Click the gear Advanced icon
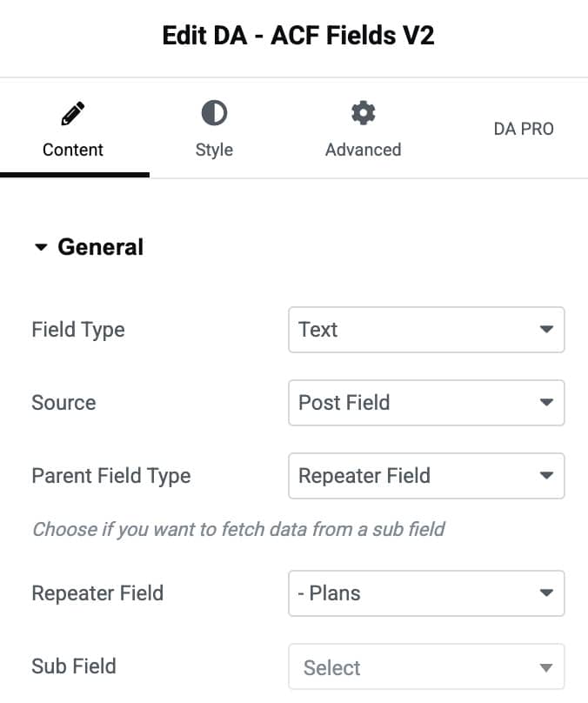 363,113
